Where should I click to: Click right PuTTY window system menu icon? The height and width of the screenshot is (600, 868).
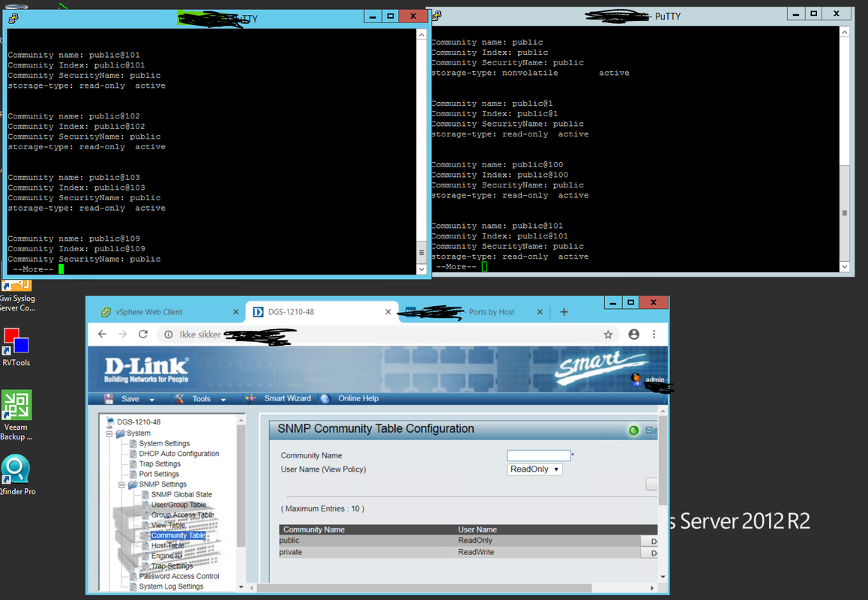pyautogui.click(x=437, y=16)
